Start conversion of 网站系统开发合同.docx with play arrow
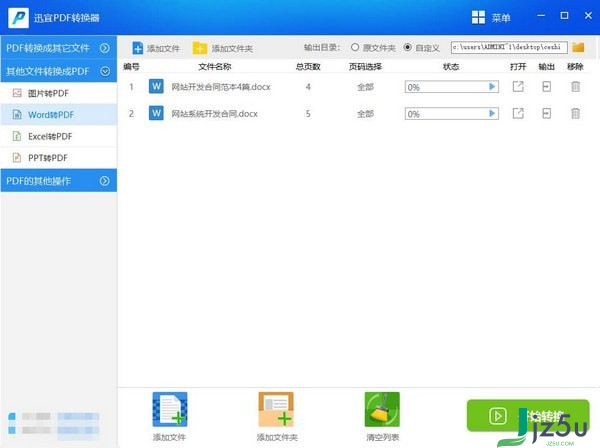600x448 pixels. click(492, 114)
